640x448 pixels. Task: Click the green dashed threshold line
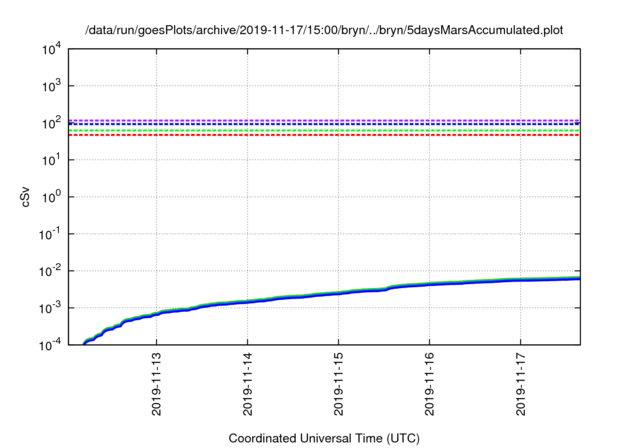tap(324, 131)
